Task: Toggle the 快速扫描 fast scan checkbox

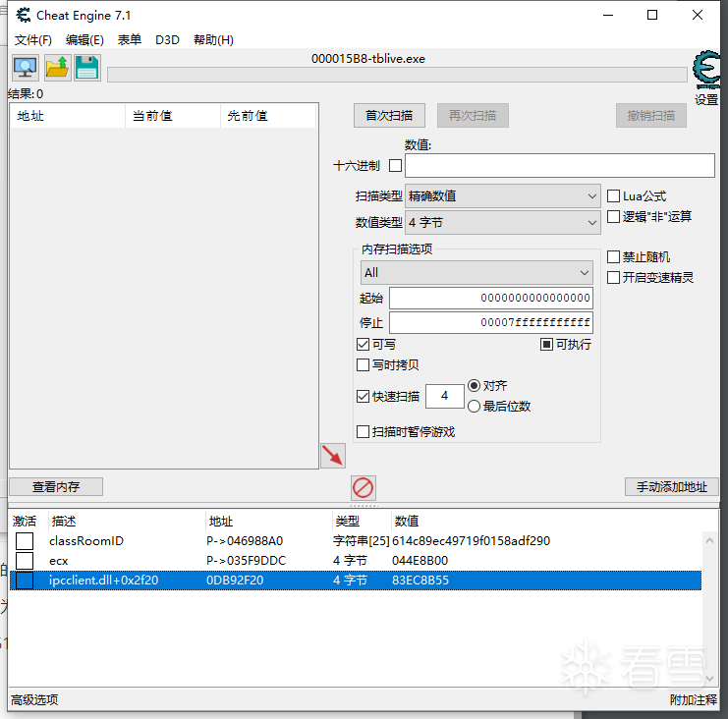Action: coord(363,397)
